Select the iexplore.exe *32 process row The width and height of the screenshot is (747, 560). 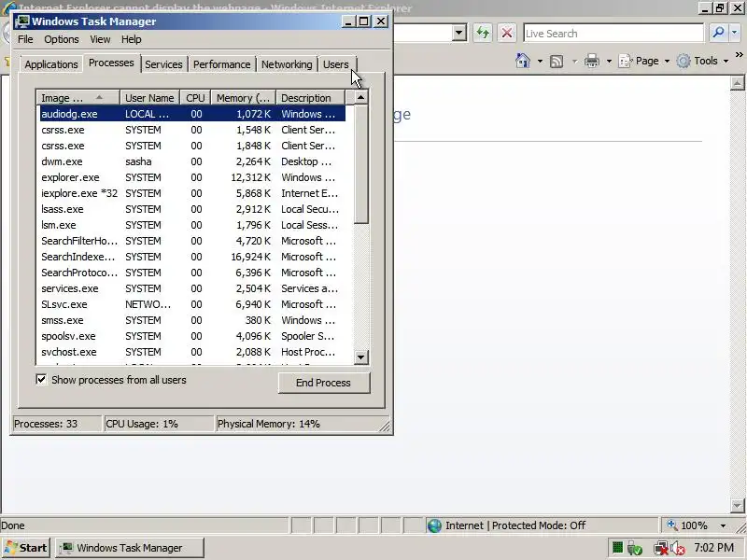[x=192, y=193]
